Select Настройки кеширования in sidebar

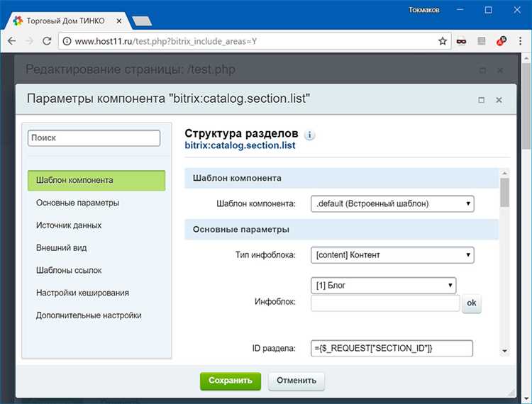(82, 293)
